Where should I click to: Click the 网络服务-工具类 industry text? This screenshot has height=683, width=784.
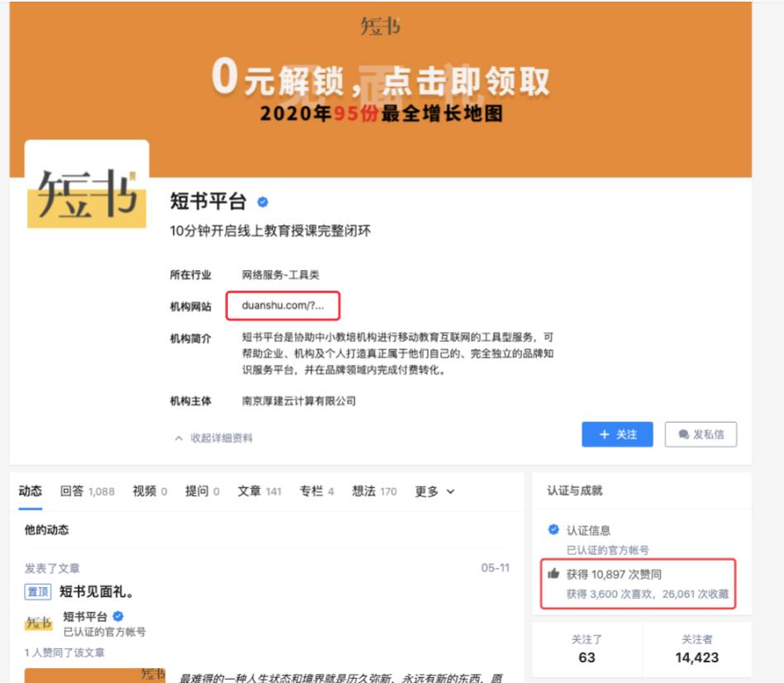[281, 274]
